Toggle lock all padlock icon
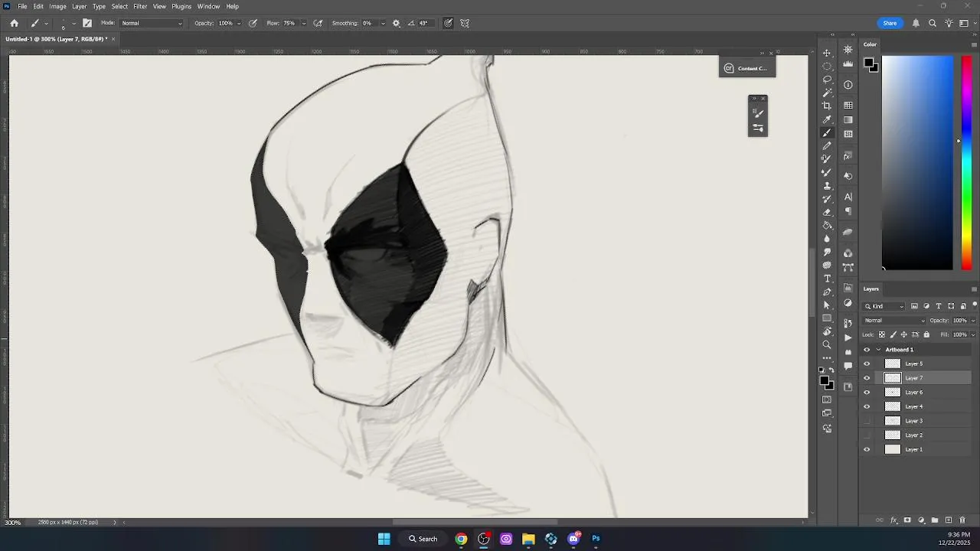Image resolution: width=980 pixels, height=551 pixels. point(926,334)
